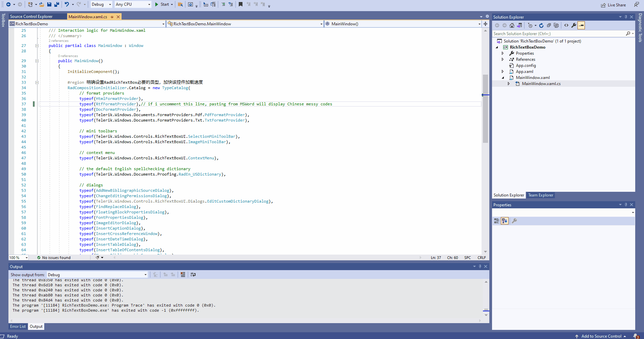
Task: Switch Properties panel to Alphabetical view
Action: (x=505, y=221)
